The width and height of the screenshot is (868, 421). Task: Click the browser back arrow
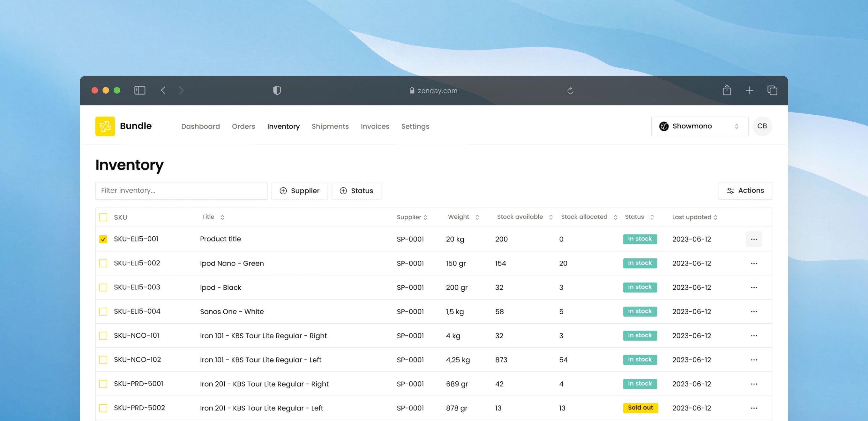pos(163,90)
